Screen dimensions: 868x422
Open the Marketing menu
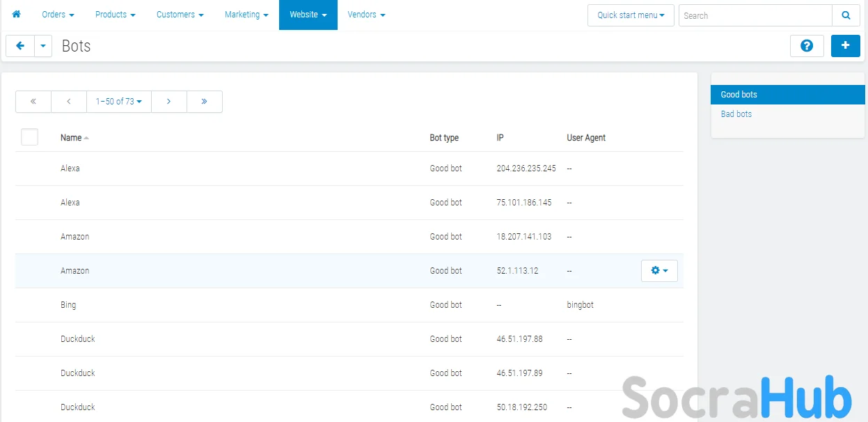click(246, 15)
